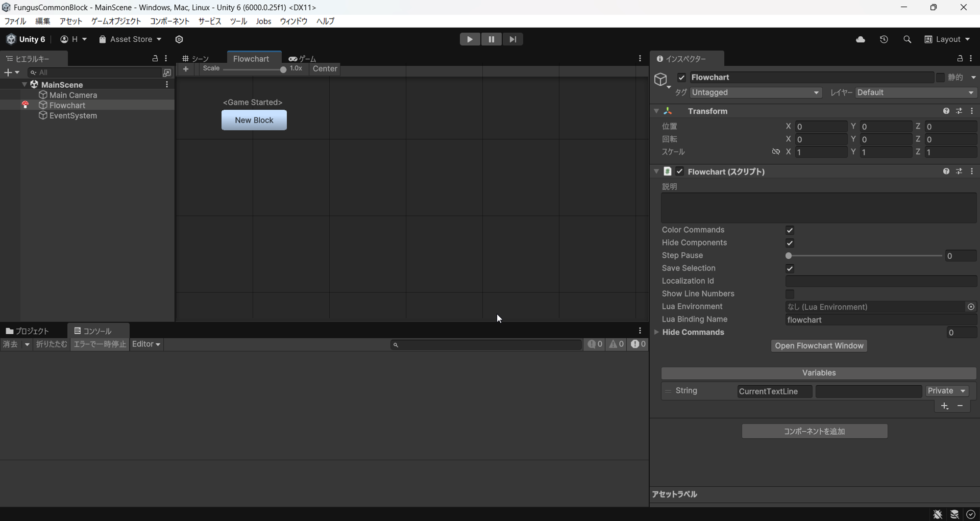Expand the Hide Commands section
Viewport: 980px width, 521px height.
[657, 332]
